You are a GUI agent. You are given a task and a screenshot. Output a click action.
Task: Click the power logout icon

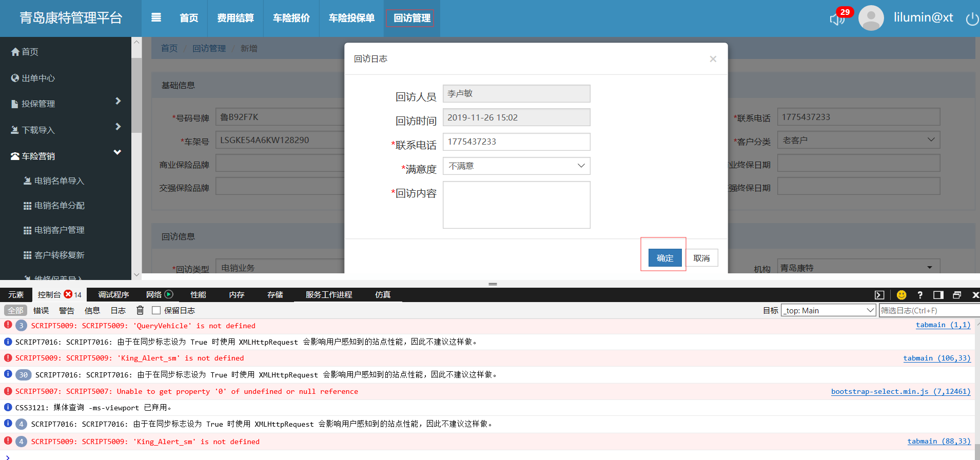tap(972, 19)
